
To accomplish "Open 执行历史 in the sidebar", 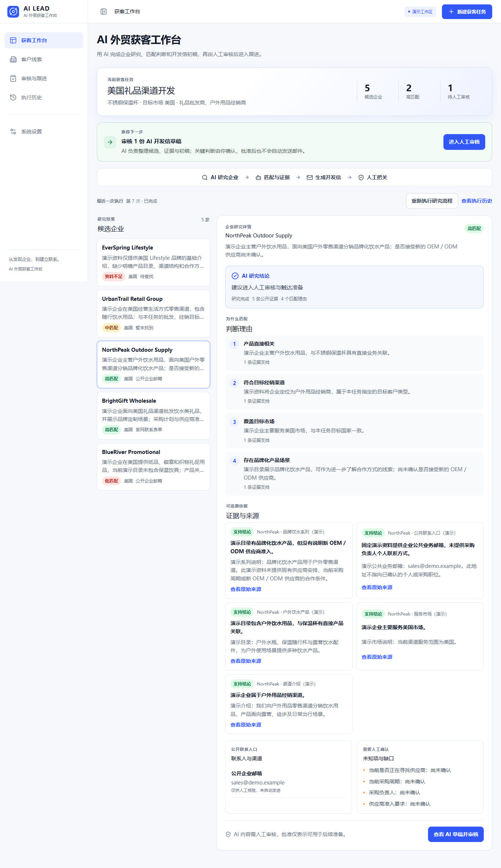I will pyautogui.click(x=44, y=97).
